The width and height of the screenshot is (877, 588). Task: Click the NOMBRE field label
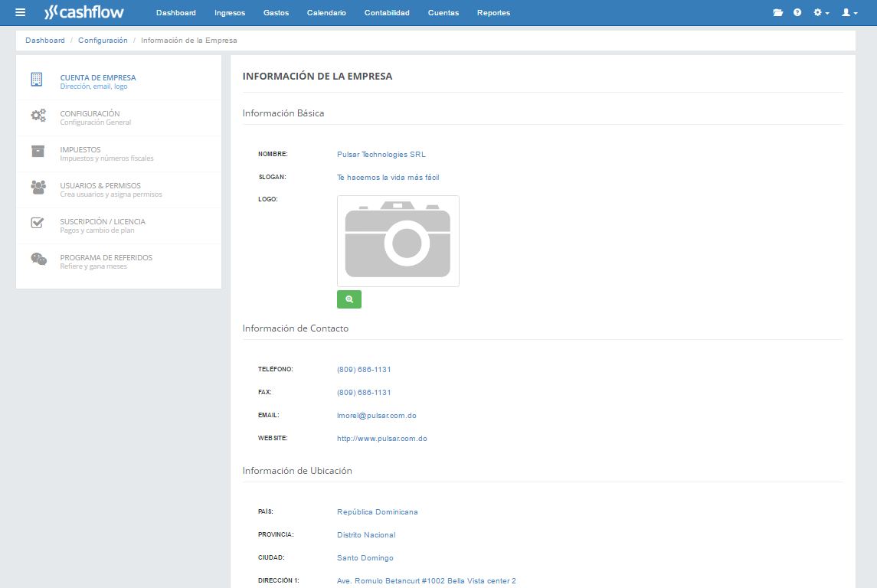tap(273, 154)
